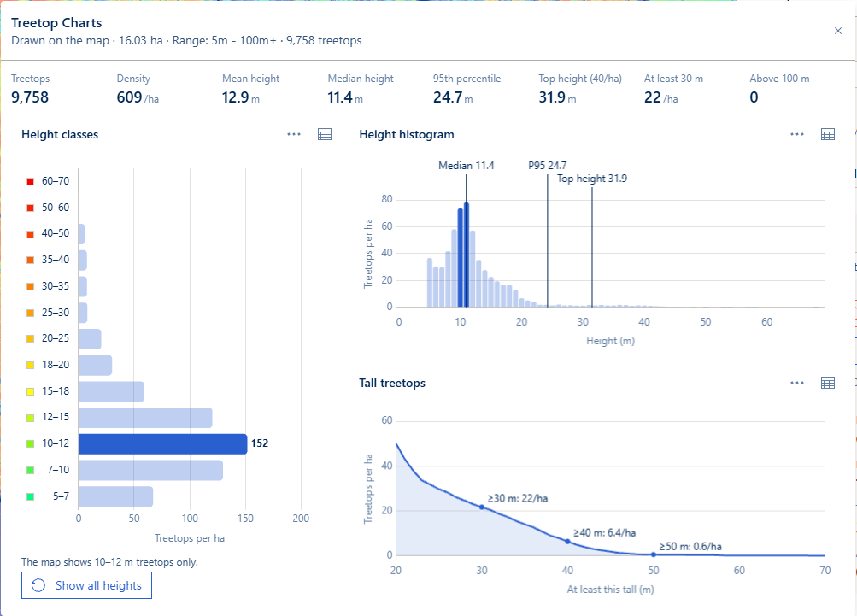Close the Treetop Charts panel

838,31
